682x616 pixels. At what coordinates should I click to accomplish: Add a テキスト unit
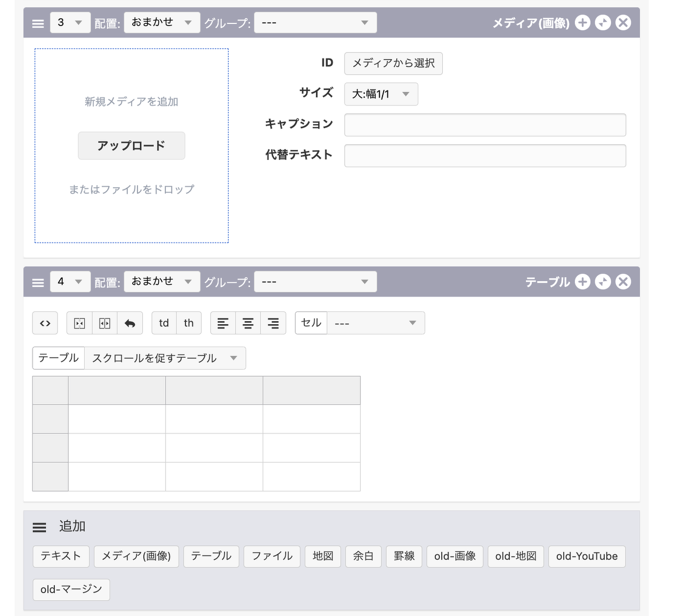pos(61,556)
